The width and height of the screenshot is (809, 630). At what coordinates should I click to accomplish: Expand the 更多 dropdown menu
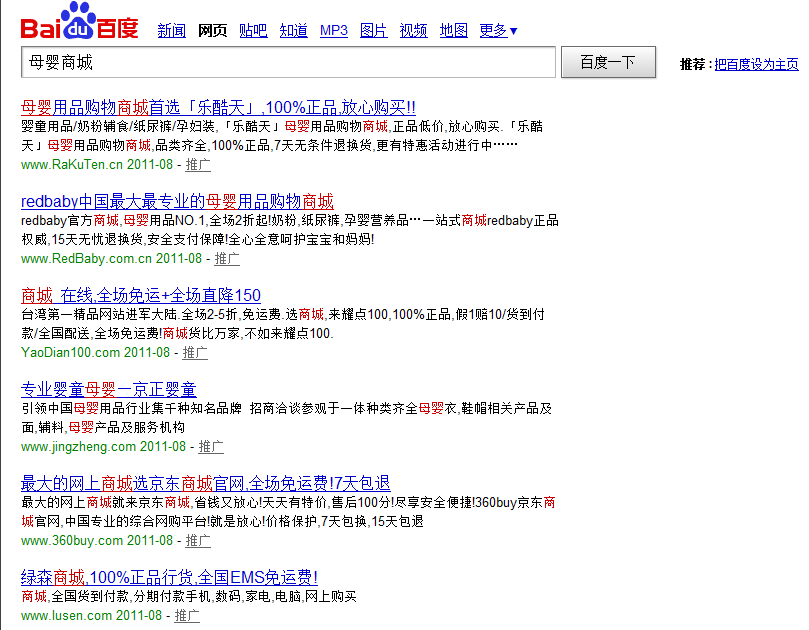tap(498, 31)
